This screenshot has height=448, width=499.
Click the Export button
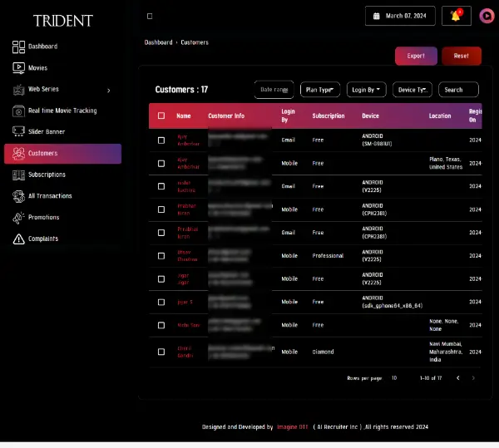(x=416, y=56)
